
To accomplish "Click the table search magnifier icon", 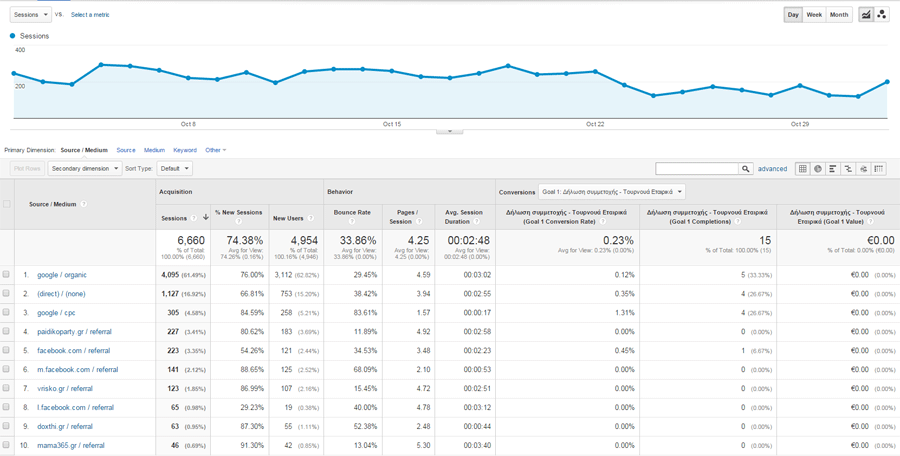I will coord(745,169).
